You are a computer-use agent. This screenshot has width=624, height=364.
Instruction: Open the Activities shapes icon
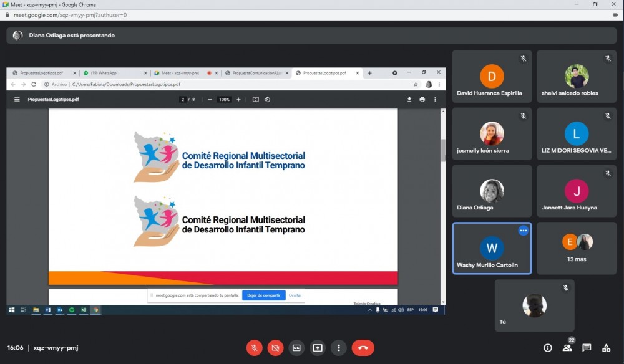pyautogui.click(x=606, y=348)
